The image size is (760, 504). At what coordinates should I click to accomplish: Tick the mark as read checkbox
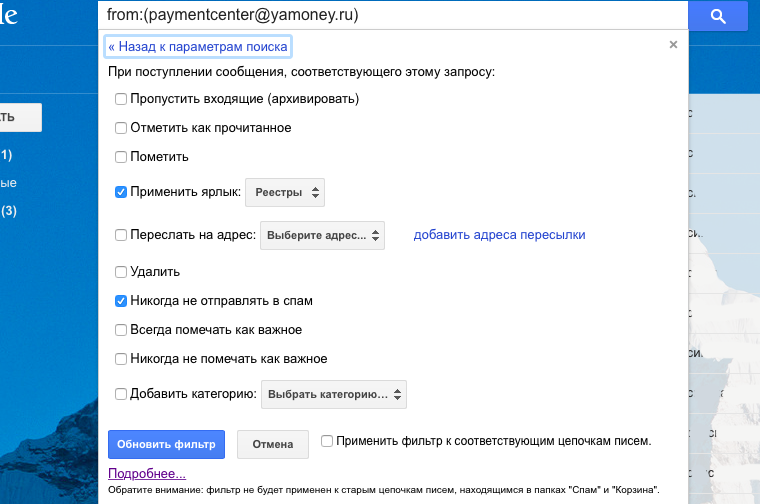click(x=121, y=128)
